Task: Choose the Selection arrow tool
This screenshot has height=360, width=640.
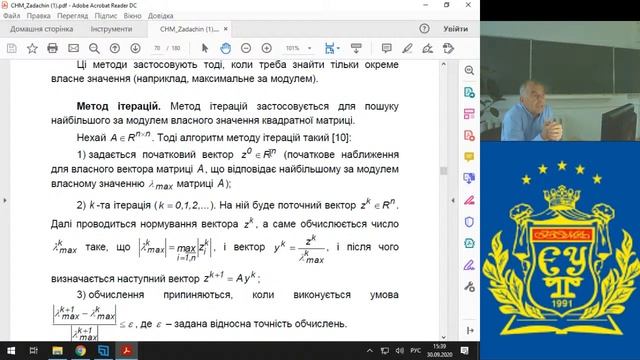Action: pos(205,48)
